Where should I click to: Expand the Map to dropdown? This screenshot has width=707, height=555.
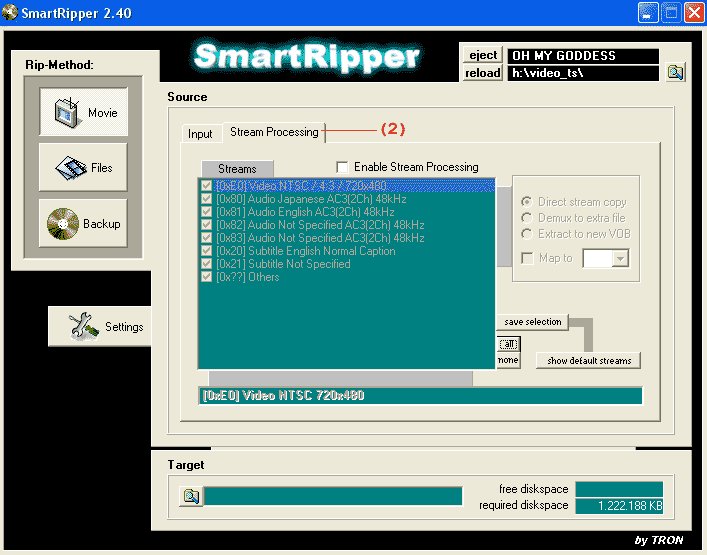point(620,259)
